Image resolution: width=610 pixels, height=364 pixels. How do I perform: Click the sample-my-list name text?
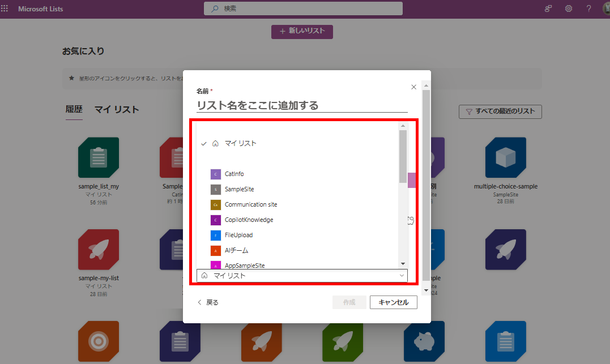[x=99, y=278]
